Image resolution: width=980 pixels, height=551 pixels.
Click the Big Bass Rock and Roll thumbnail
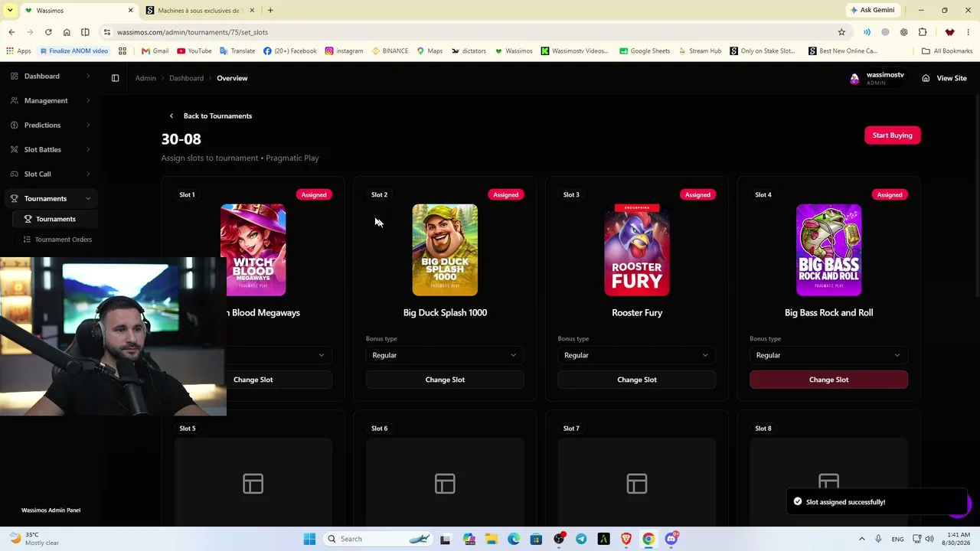(x=828, y=249)
